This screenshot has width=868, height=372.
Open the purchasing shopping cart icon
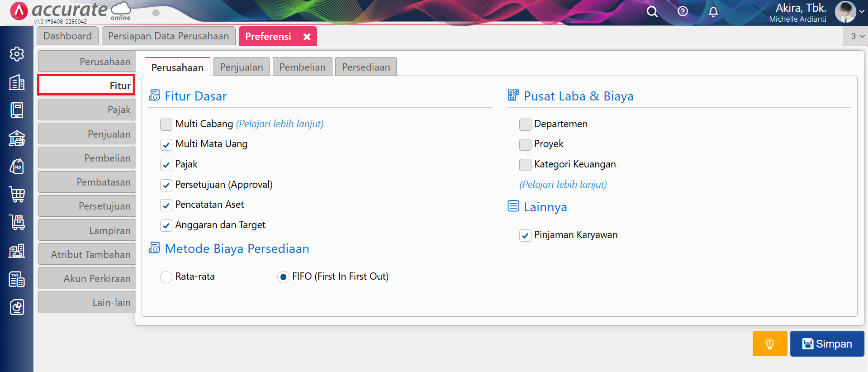17,195
